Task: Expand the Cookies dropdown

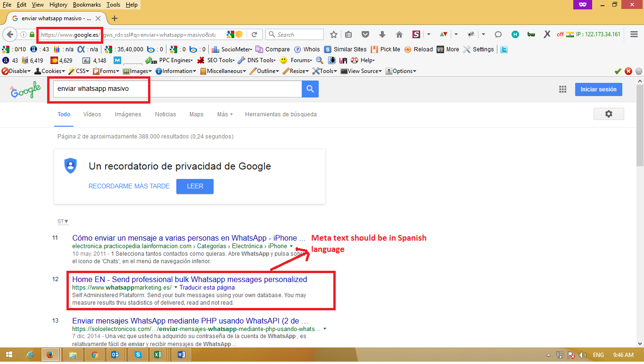Action: (x=50, y=71)
